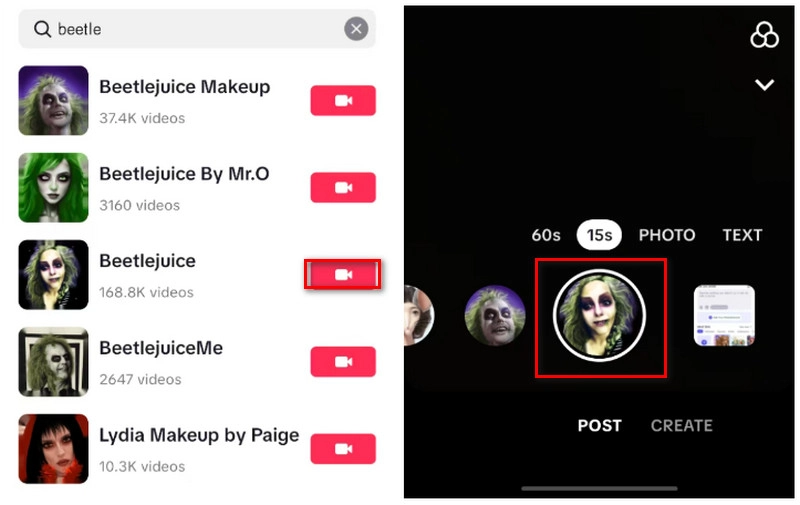Select the BeetlejuiceMe title

(161, 348)
